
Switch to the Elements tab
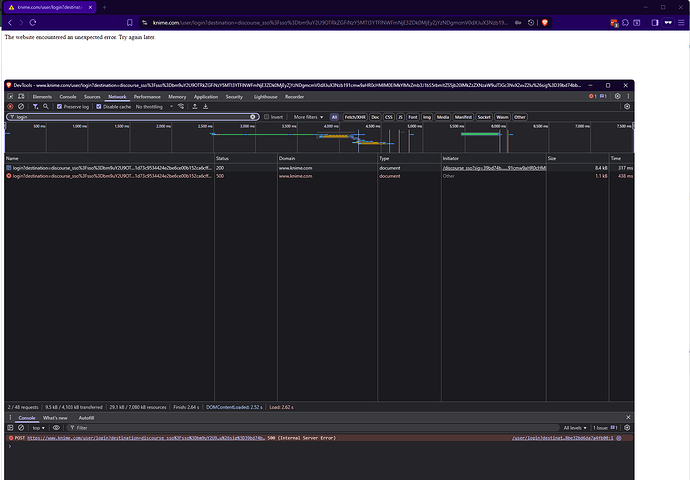click(42, 96)
